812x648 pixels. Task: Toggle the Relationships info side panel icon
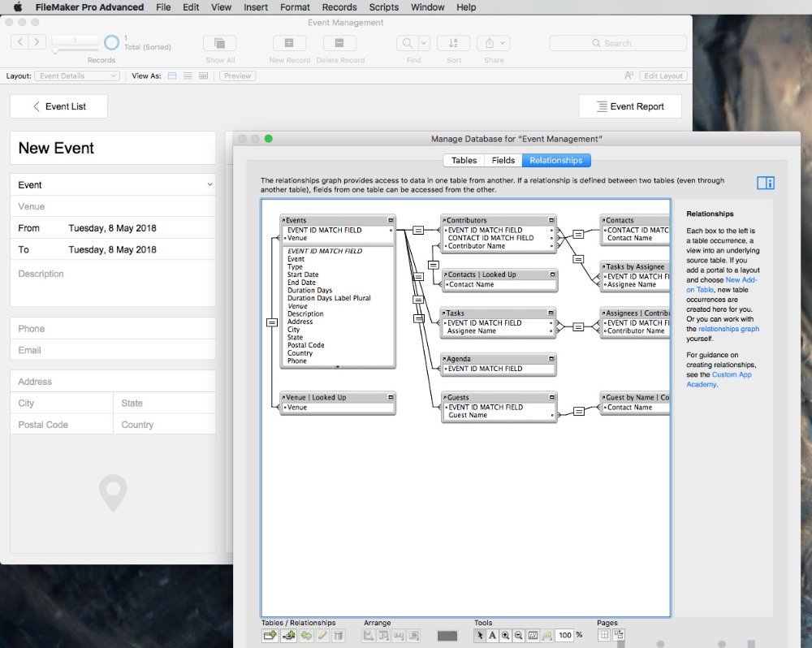tap(765, 184)
